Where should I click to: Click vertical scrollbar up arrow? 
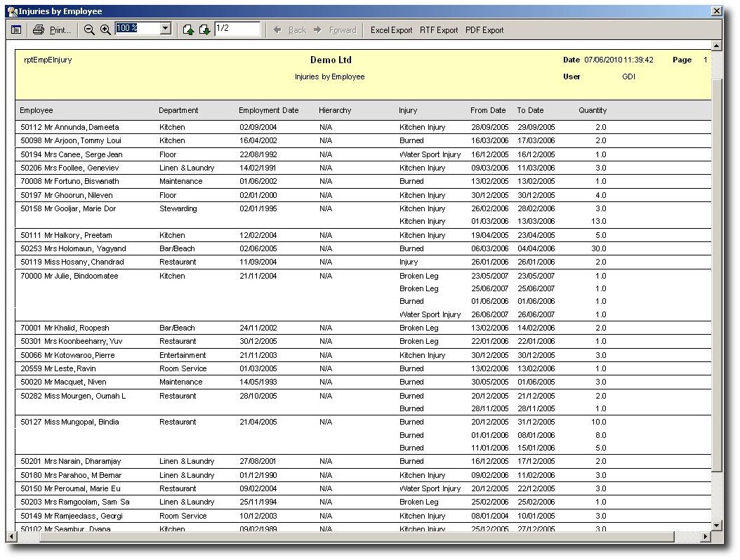(716, 45)
